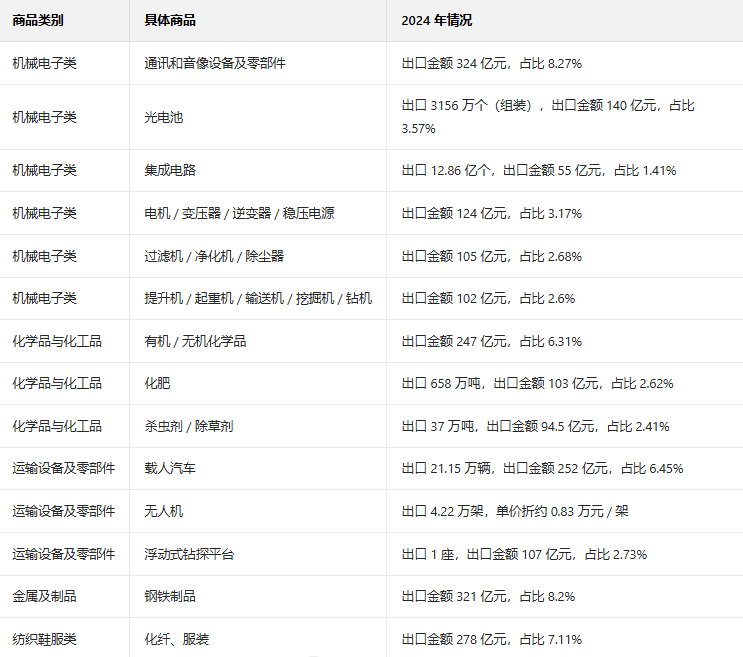This screenshot has height=657, width=743.
Task: Click the 出口金额 324 亿元 data cell
Action: point(491,63)
